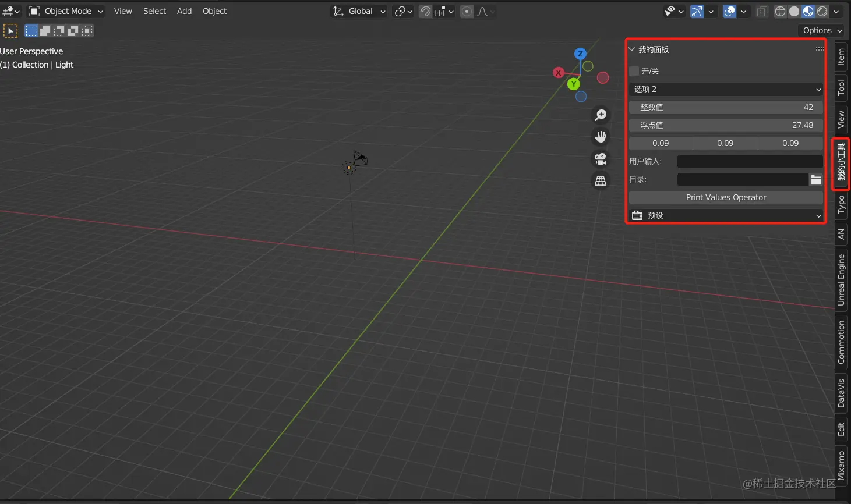Open the Options dropdown
Screen dimensions: 851x504
coord(822,30)
